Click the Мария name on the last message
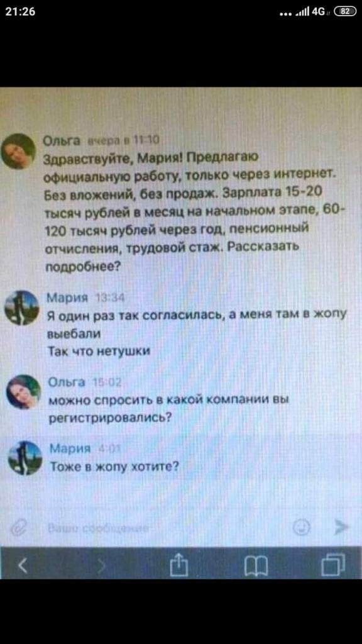Screen dimensions: 362x644 [x=68, y=449]
